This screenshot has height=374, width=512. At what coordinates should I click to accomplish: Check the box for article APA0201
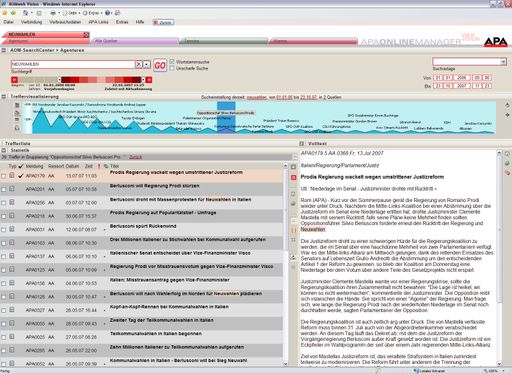[x=4, y=189]
